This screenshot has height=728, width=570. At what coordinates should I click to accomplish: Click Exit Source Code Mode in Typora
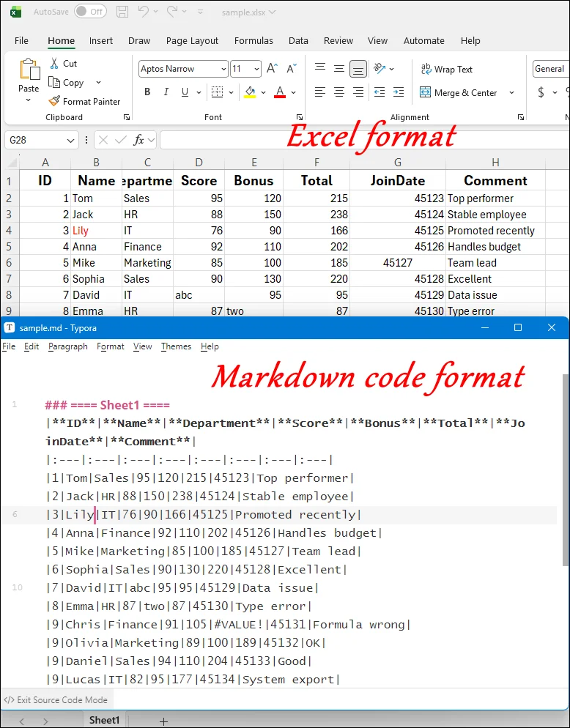point(56,699)
